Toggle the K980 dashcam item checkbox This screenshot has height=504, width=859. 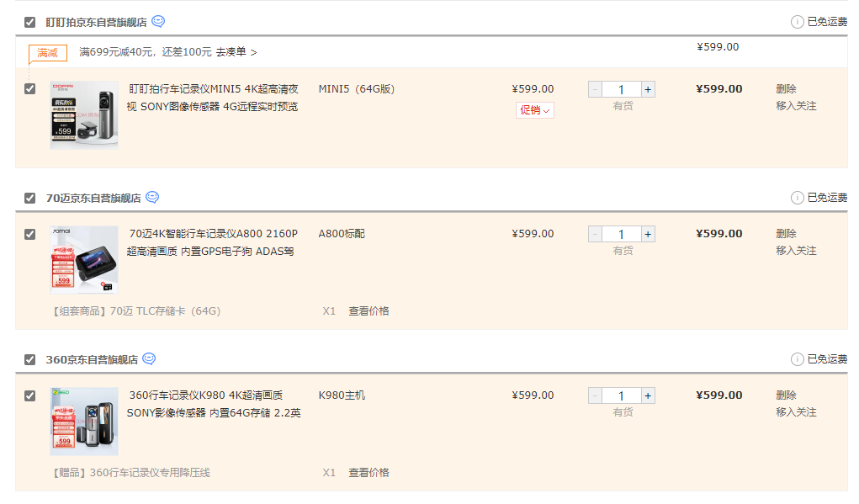point(28,395)
